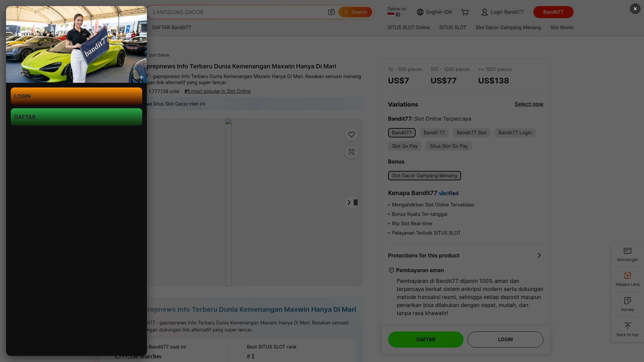The width and height of the screenshot is (644, 362).
Task: Click the Situs Slot Gacor Hari Ini banner
Action: click(x=255, y=104)
